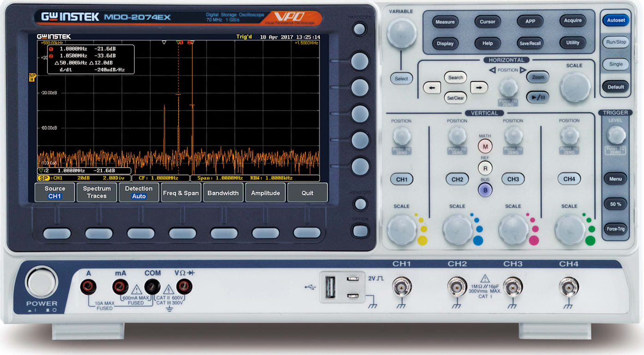The width and height of the screenshot is (644, 355).
Task: Toggle horizontal Zoom mode
Action: [538, 77]
